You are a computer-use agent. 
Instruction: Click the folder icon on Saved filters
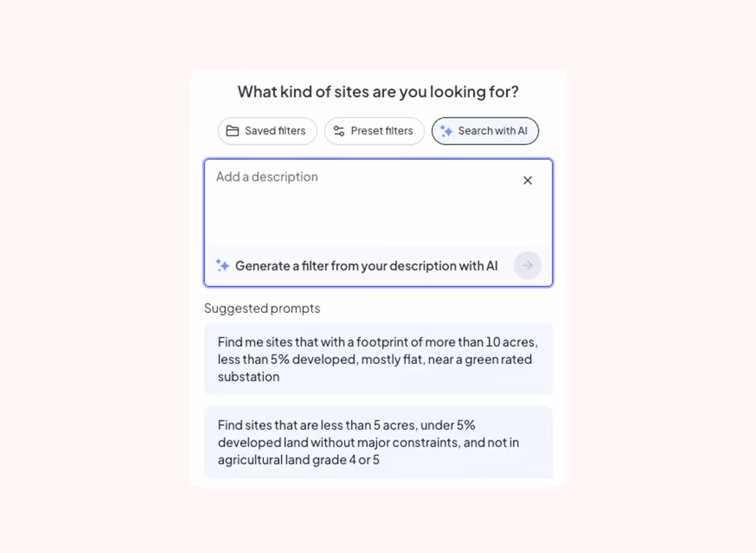233,131
